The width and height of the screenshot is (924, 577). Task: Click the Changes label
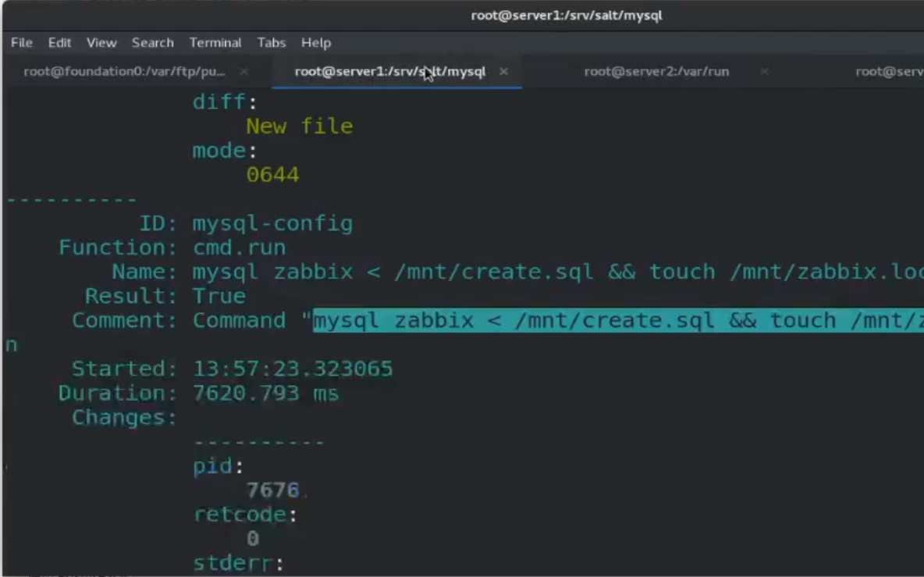pos(124,417)
